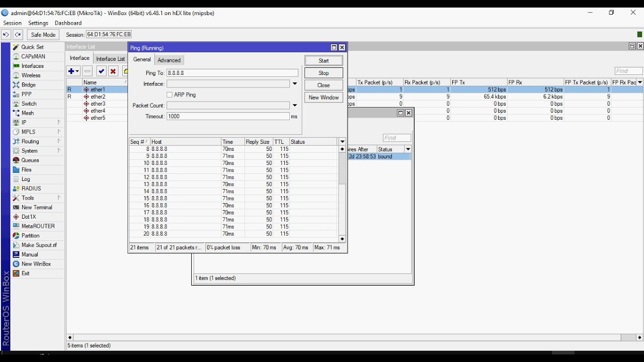Click the redo arrow button
Image resolution: width=644 pixels, height=362 pixels.
18,35
